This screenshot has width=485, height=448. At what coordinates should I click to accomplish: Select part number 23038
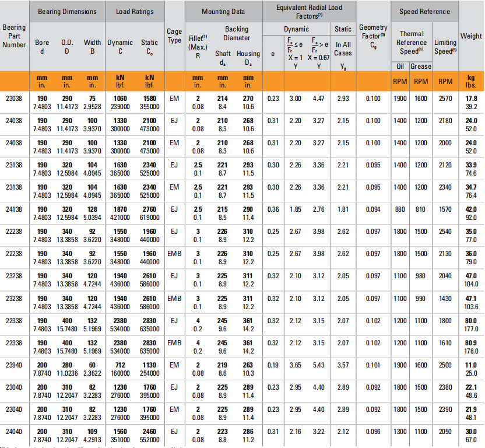14,99
